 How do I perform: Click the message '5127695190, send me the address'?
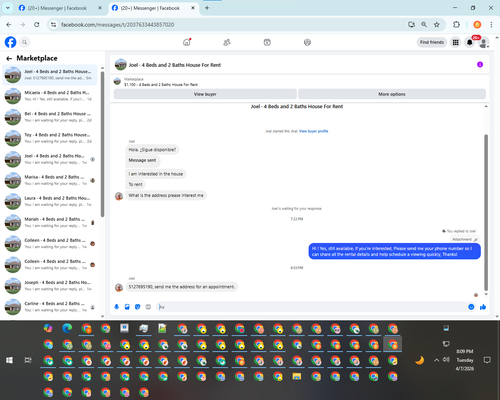[182, 287]
